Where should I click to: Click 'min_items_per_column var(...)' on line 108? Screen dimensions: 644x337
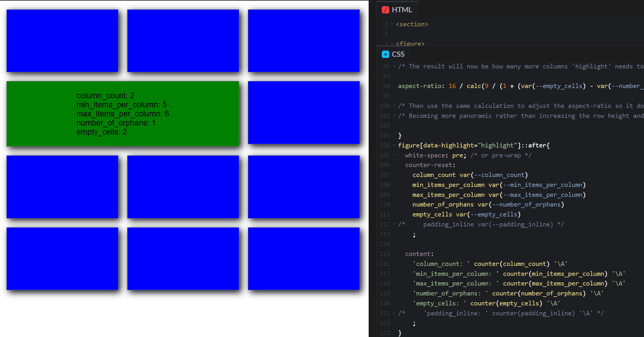coord(499,185)
